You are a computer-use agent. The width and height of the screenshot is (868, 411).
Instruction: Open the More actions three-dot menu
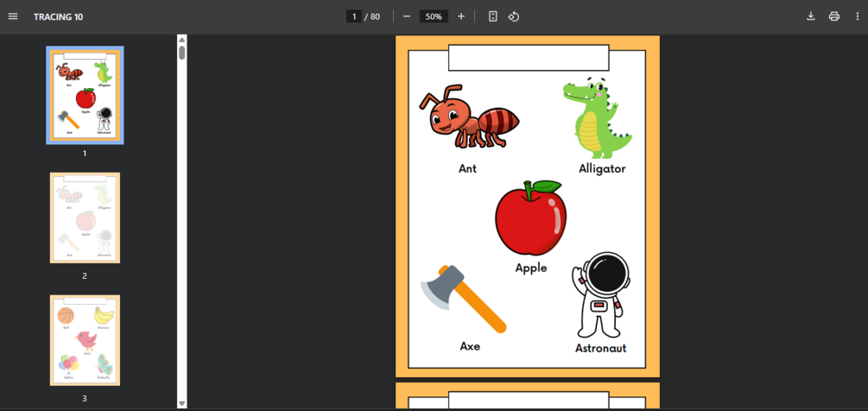click(858, 16)
